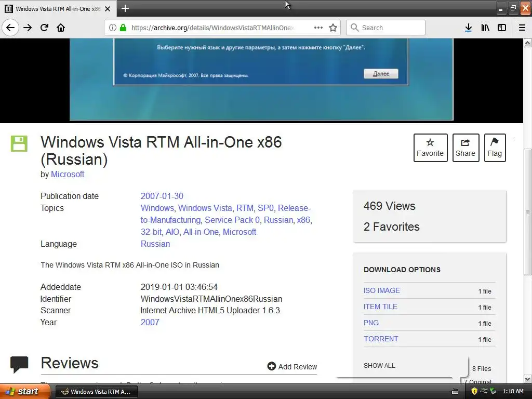Viewport: 532px width, 399px height.
Task: Click scrollbar down arrow
Action: [x=527, y=379]
